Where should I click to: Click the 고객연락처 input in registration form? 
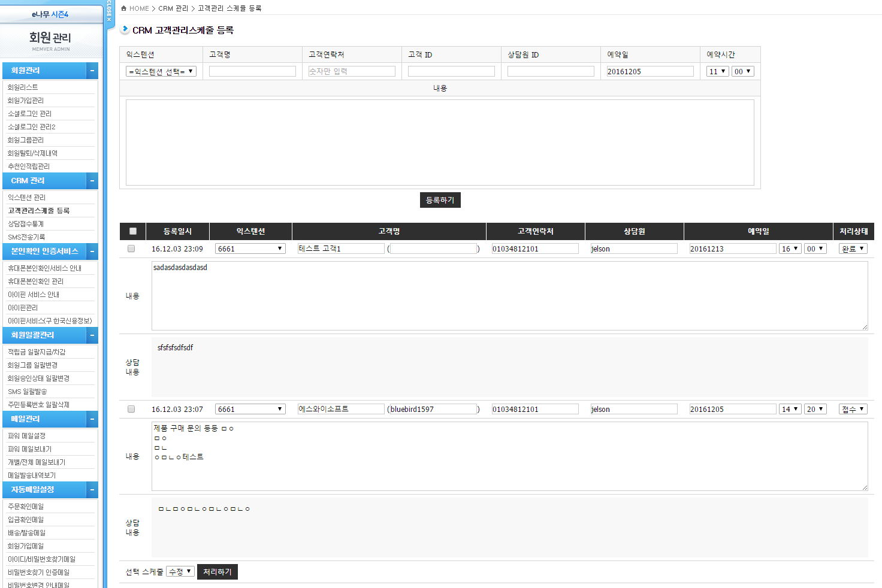click(352, 71)
